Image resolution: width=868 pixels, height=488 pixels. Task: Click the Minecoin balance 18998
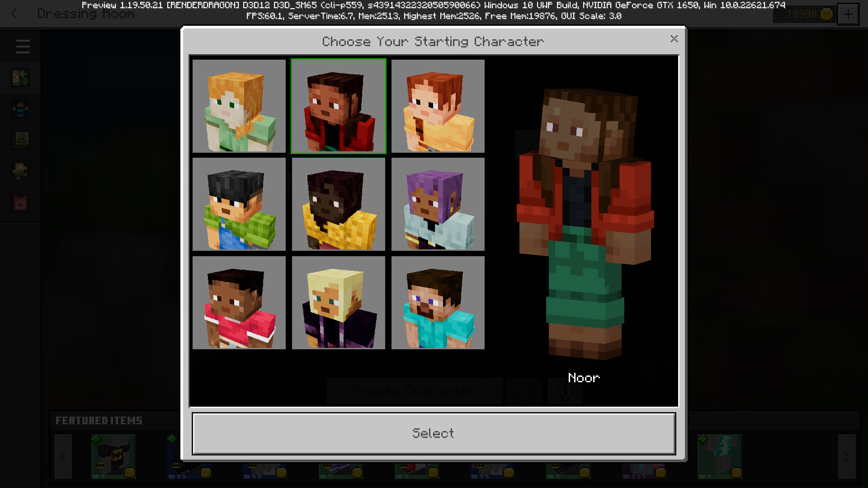coord(803,14)
